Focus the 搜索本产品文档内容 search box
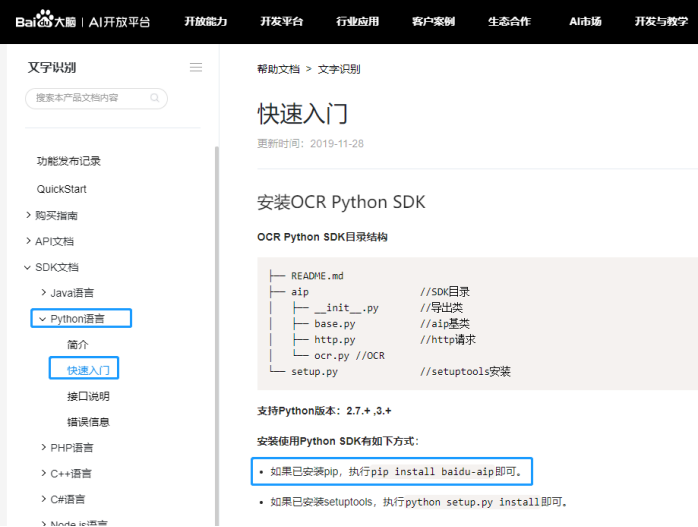Screen dimensions: 698x527 point(90,98)
